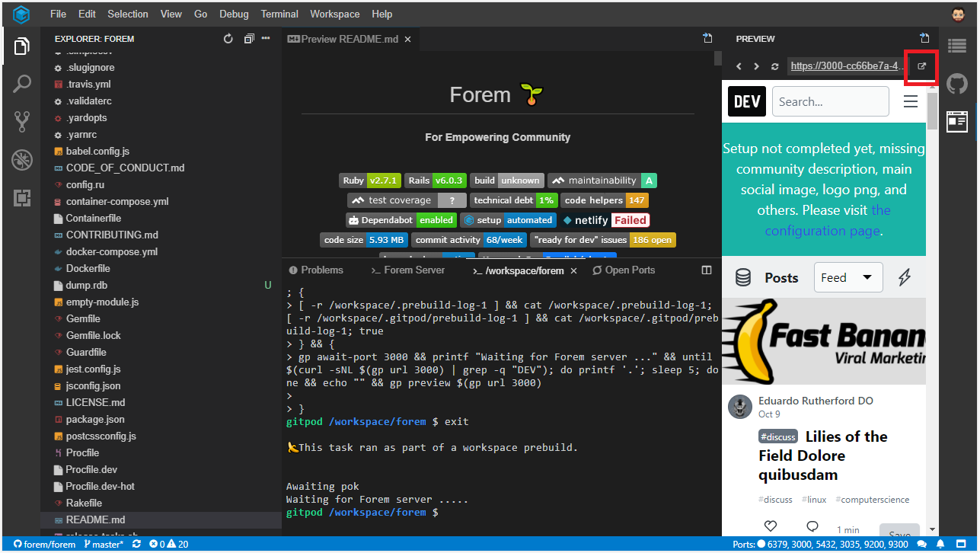
Task: Switch to the Problems tab
Action: 316,270
